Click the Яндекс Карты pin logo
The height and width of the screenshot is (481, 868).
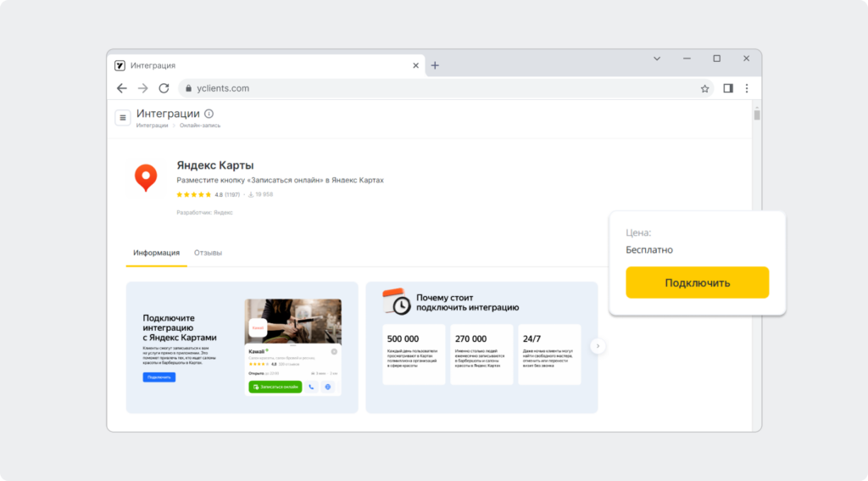click(146, 178)
